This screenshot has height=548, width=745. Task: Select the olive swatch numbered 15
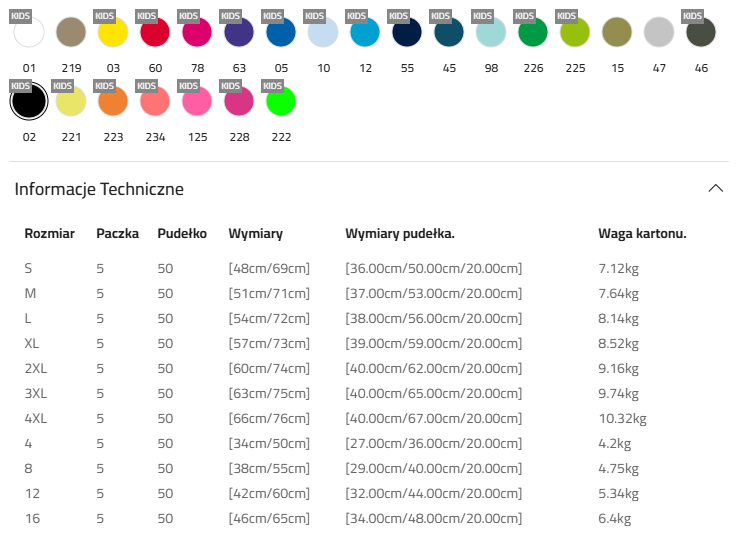617,32
